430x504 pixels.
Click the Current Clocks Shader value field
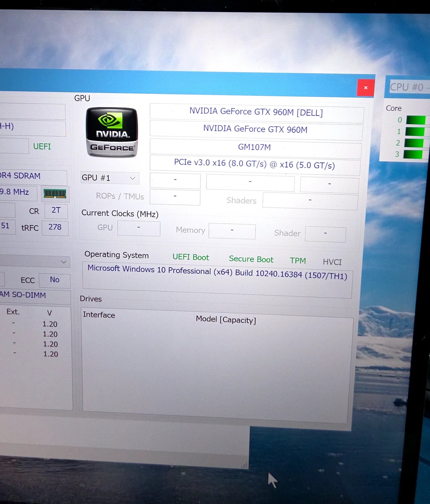coord(325,234)
